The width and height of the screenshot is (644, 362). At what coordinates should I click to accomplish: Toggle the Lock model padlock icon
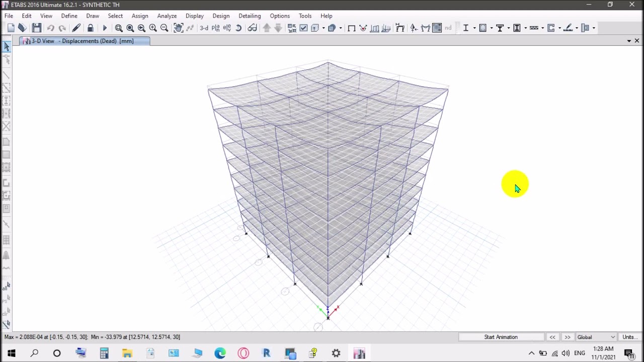pos(91,28)
